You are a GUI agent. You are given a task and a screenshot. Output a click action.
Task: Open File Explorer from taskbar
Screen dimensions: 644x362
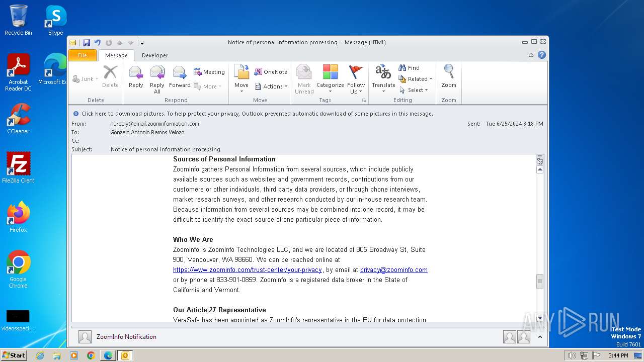coord(57,355)
